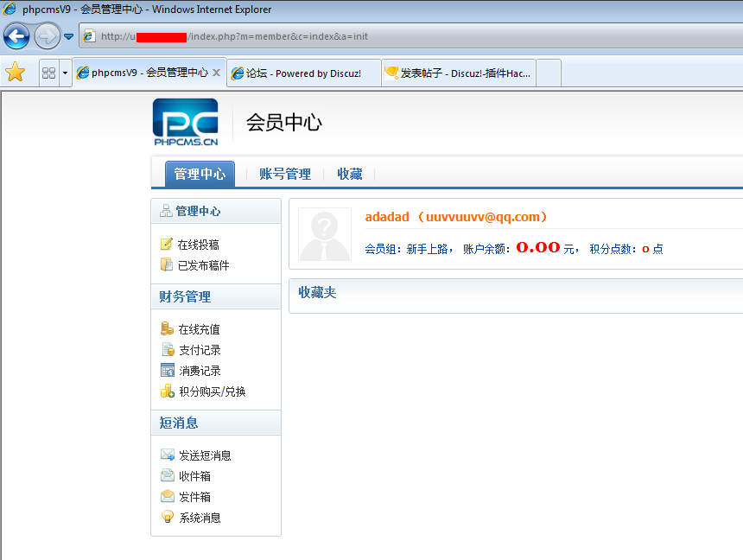The height and width of the screenshot is (560, 743).
Task: Open the tab list dropdown arrow
Action: coord(66,73)
